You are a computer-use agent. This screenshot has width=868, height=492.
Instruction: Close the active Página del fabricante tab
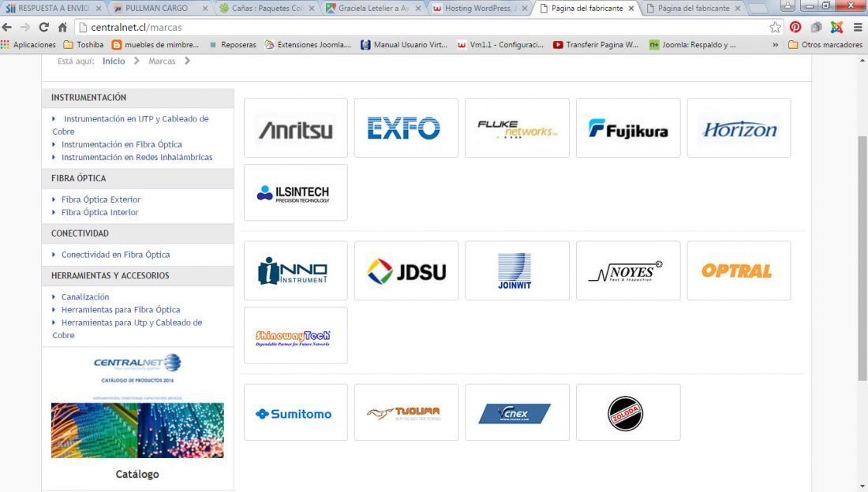(631, 9)
